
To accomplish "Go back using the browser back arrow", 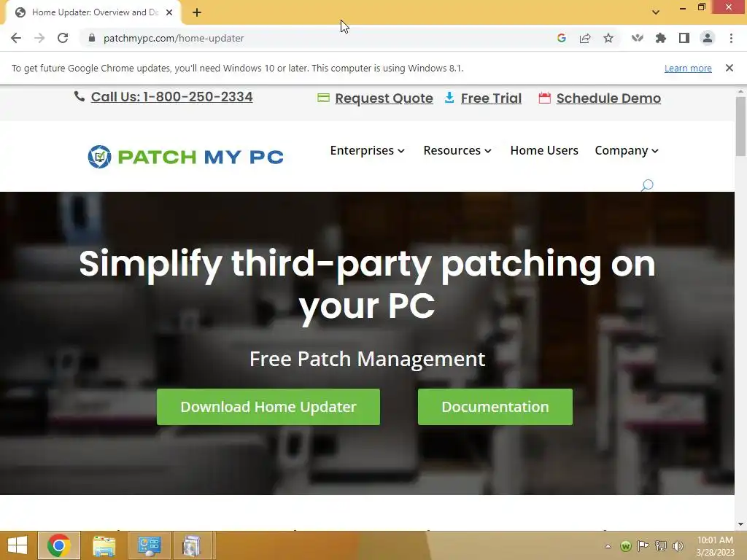I will 16,38.
